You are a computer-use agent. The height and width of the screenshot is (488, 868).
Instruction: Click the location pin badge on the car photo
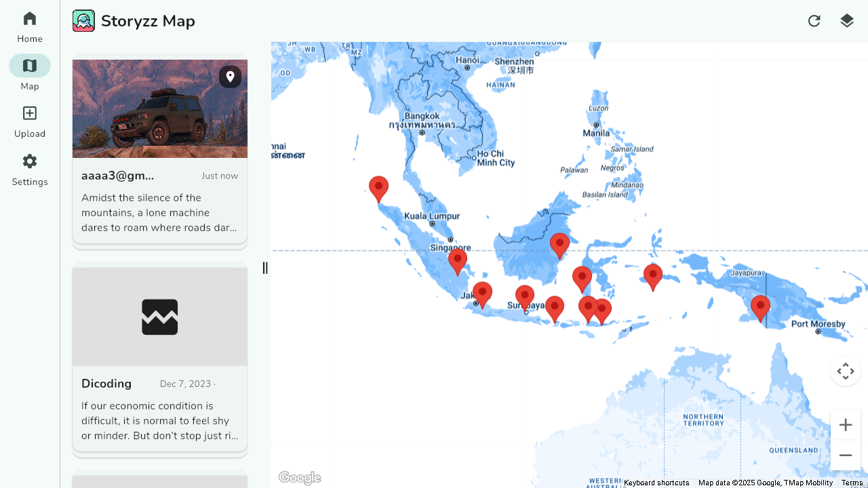click(x=230, y=77)
